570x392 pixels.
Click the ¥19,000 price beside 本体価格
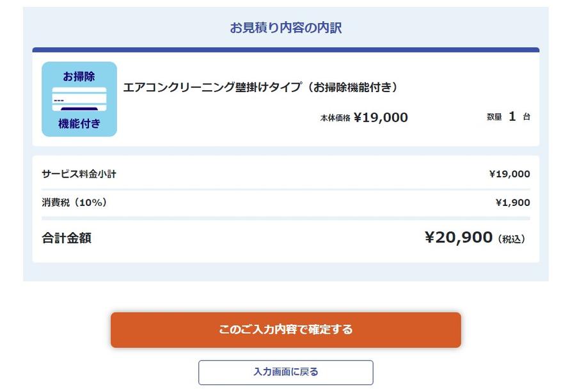click(381, 118)
